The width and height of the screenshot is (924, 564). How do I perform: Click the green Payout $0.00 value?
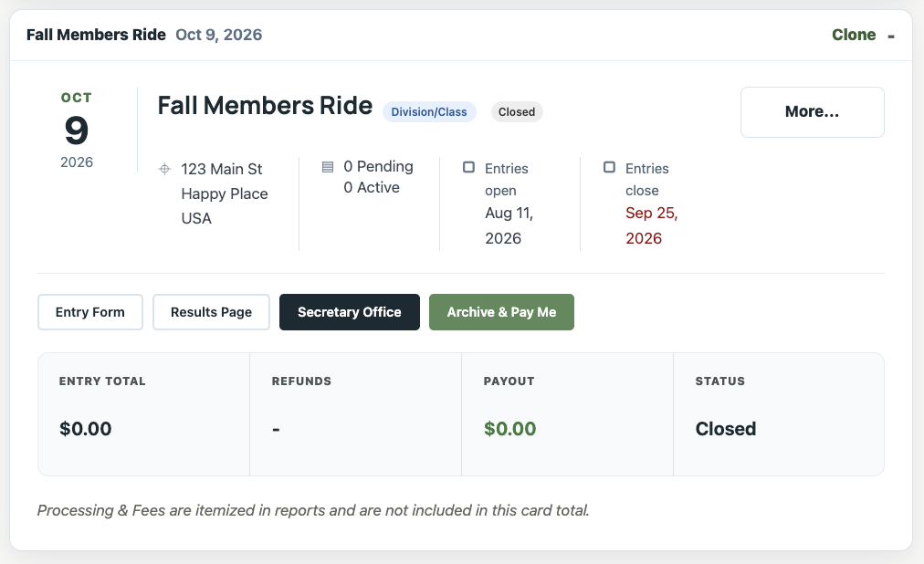coord(509,429)
